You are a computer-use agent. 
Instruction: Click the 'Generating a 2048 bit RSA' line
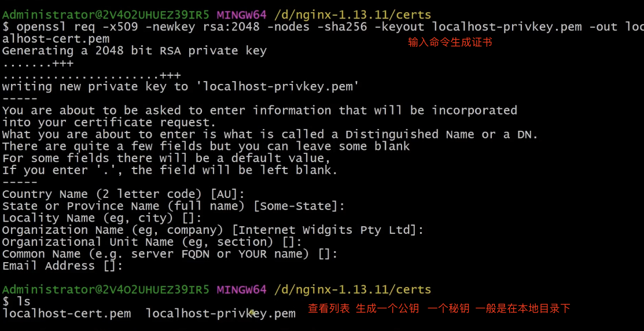tap(134, 51)
